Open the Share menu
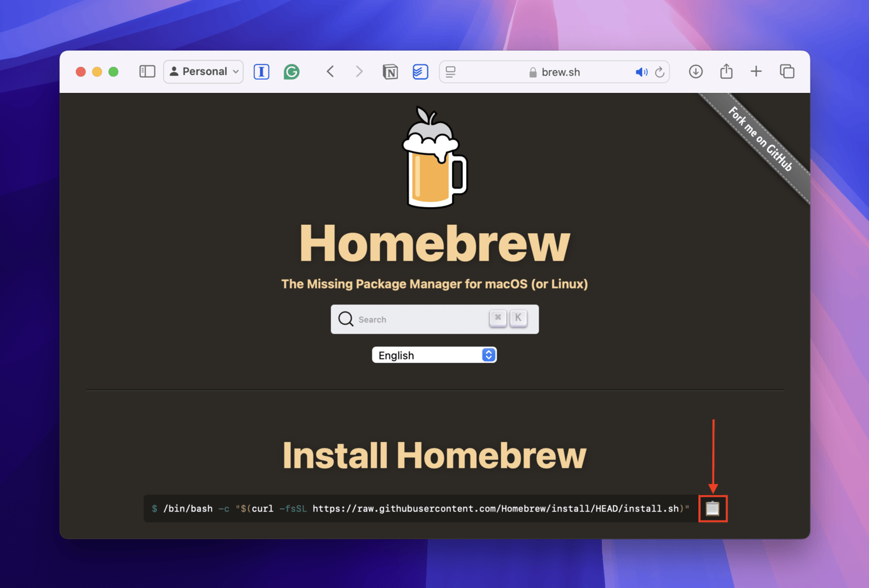 pos(726,71)
